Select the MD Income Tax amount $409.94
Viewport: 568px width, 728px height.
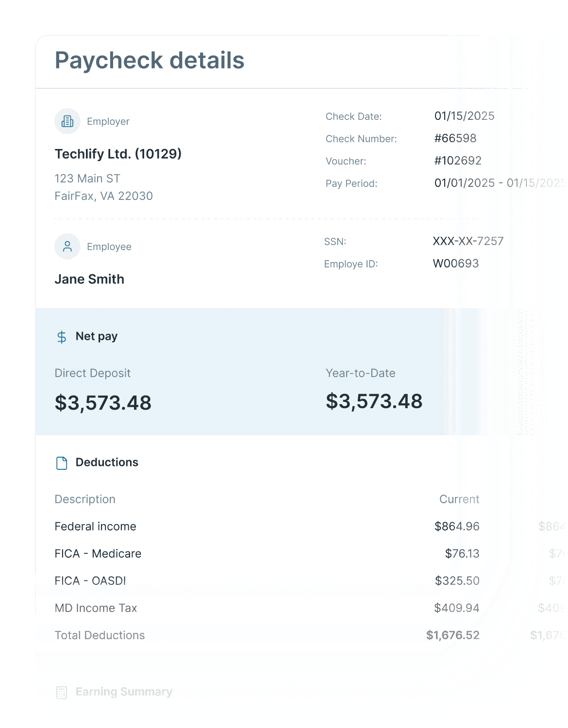point(457,608)
